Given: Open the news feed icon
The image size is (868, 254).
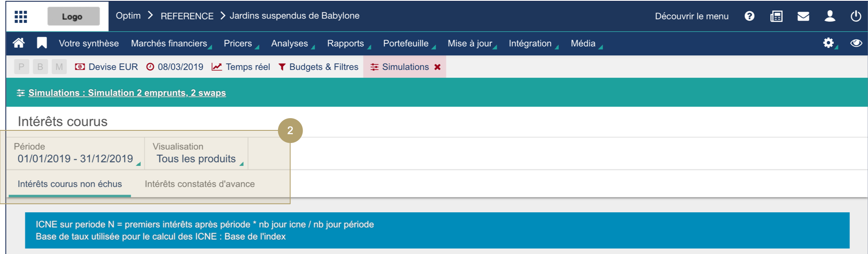Looking at the screenshot, I should 776,16.
